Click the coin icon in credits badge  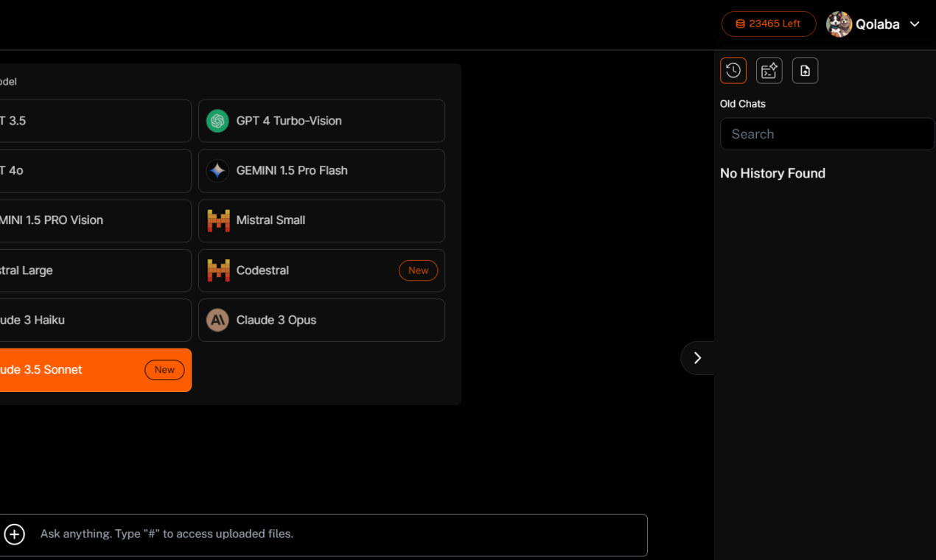pyautogui.click(x=740, y=24)
